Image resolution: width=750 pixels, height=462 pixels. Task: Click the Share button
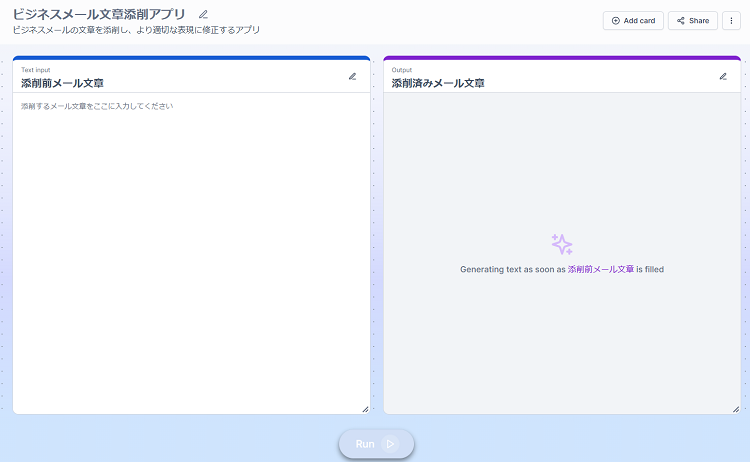point(692,20)
